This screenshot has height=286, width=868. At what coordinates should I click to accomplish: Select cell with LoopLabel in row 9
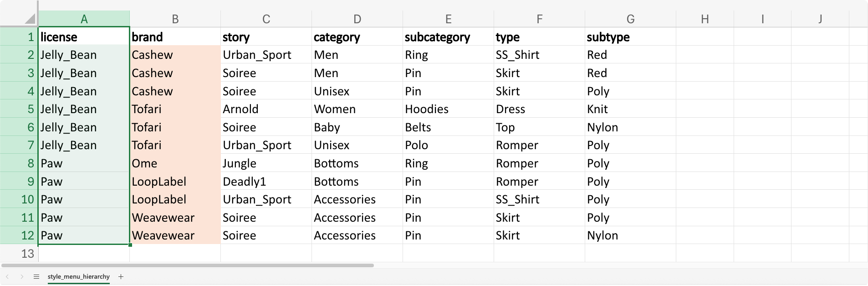[x=175, y=182]
